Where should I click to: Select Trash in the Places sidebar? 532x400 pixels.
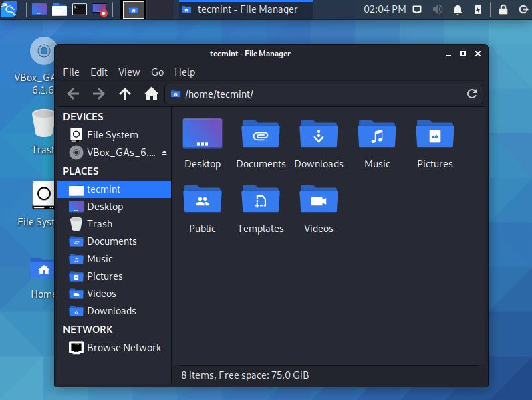[99, 224]
